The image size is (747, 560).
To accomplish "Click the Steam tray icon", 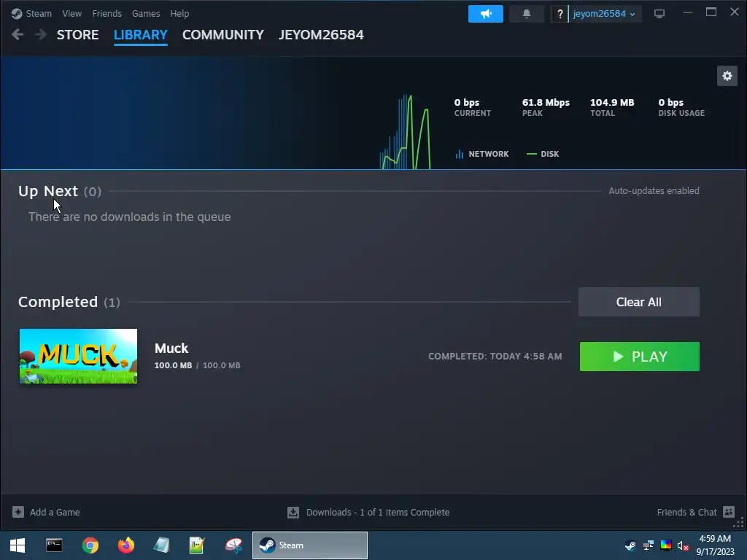I will [x=630, y=545].
